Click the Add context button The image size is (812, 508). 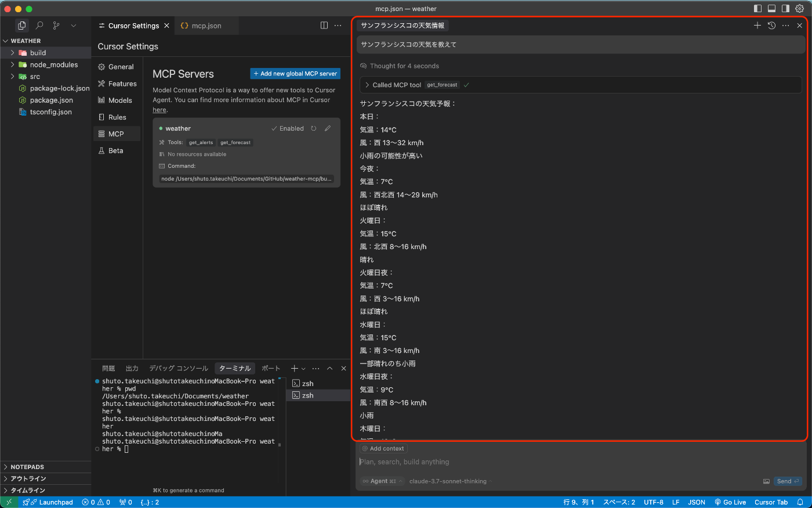point(383,449)
